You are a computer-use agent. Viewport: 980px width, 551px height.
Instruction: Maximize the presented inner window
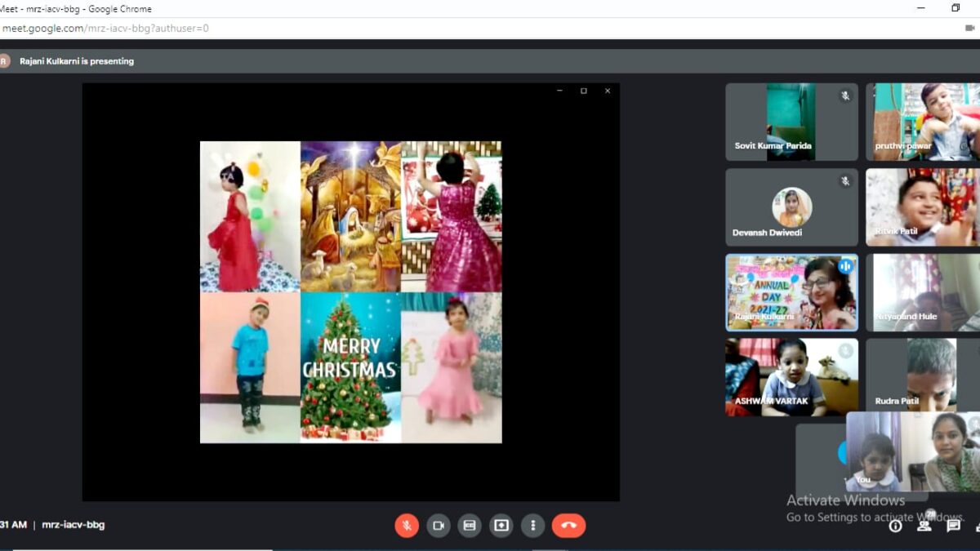click(583, 91)
